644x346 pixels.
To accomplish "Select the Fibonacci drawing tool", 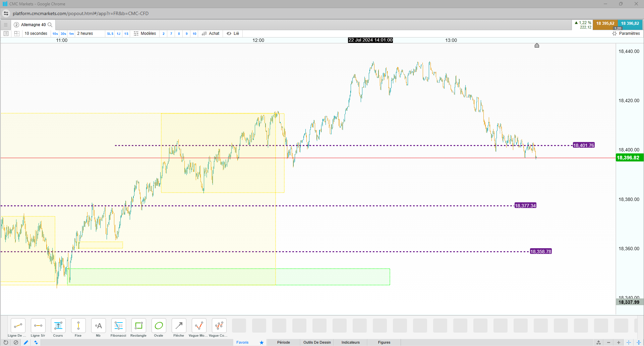I will coord(118,328).
